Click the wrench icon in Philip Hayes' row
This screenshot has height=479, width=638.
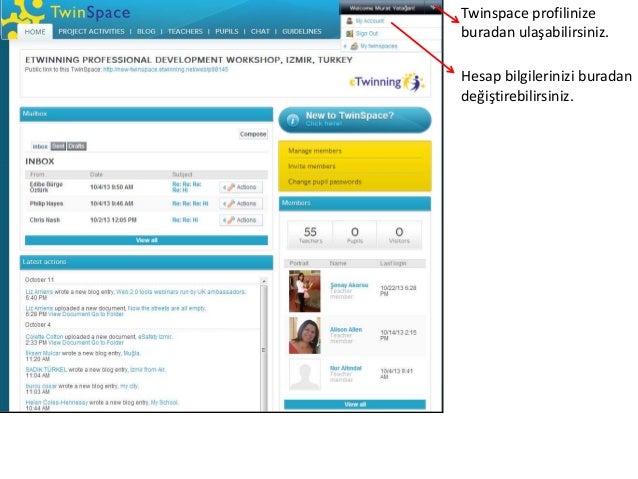(231, 203)
